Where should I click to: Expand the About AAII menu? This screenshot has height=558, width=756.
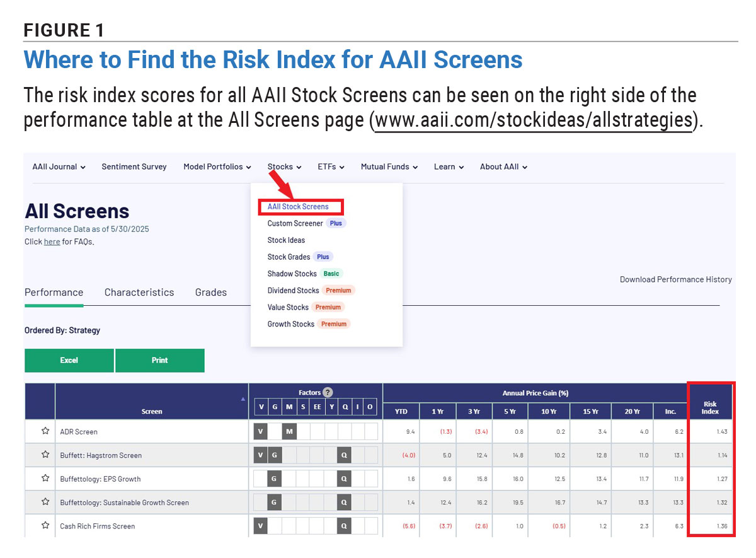click(x=503, y=166)
